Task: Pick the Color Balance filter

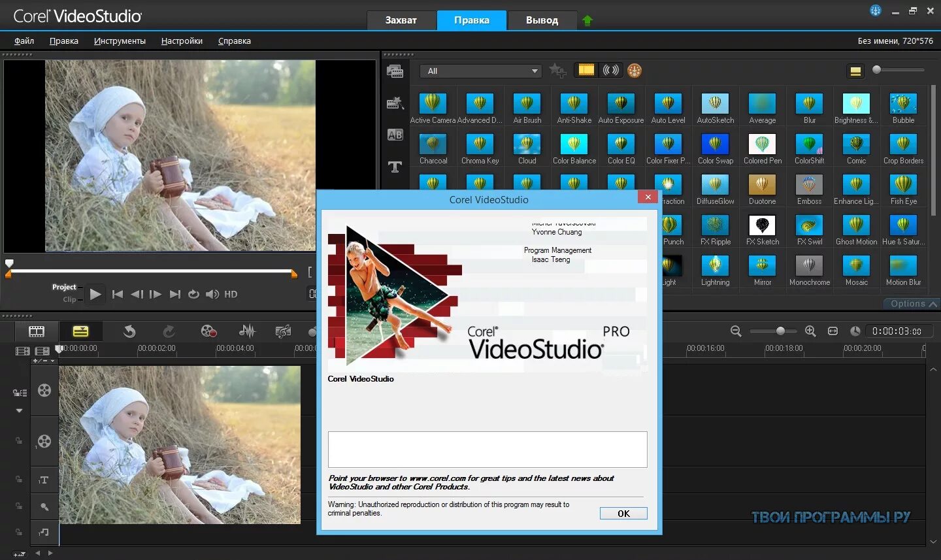Action: click(x=574, y=149)
